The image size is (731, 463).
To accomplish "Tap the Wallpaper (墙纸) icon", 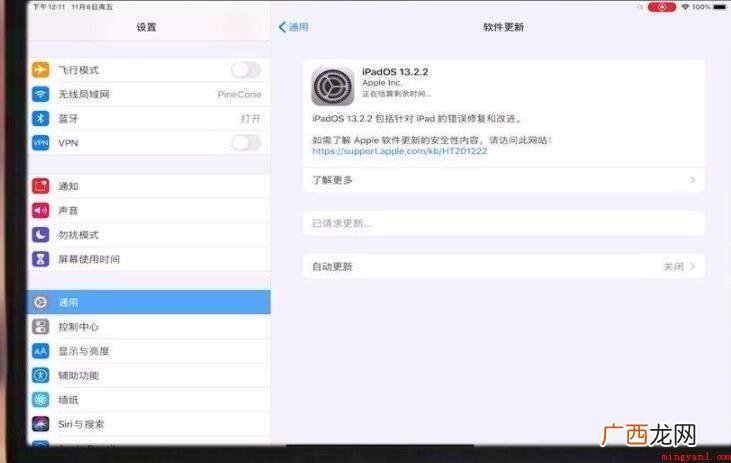I will (41, 399).
